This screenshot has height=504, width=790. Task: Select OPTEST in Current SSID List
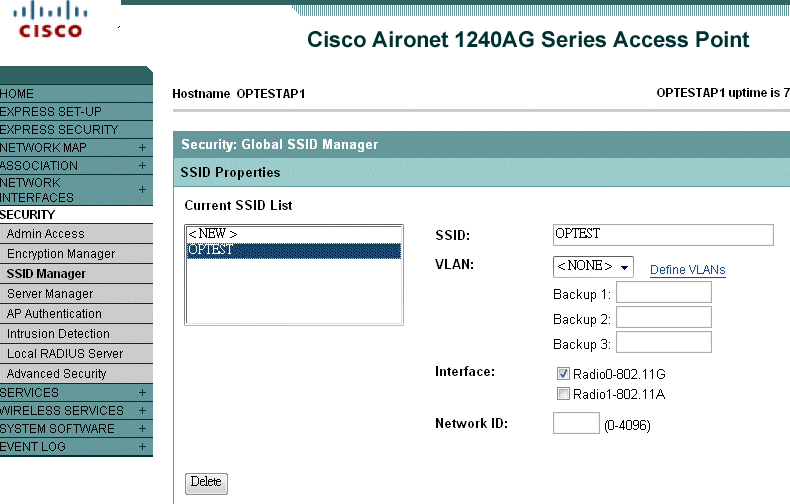point(294,250)
